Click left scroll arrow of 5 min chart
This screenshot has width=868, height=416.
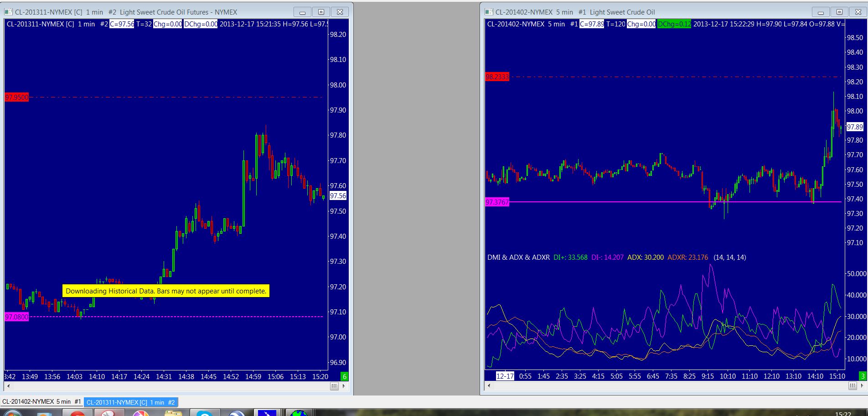[489, 386]
